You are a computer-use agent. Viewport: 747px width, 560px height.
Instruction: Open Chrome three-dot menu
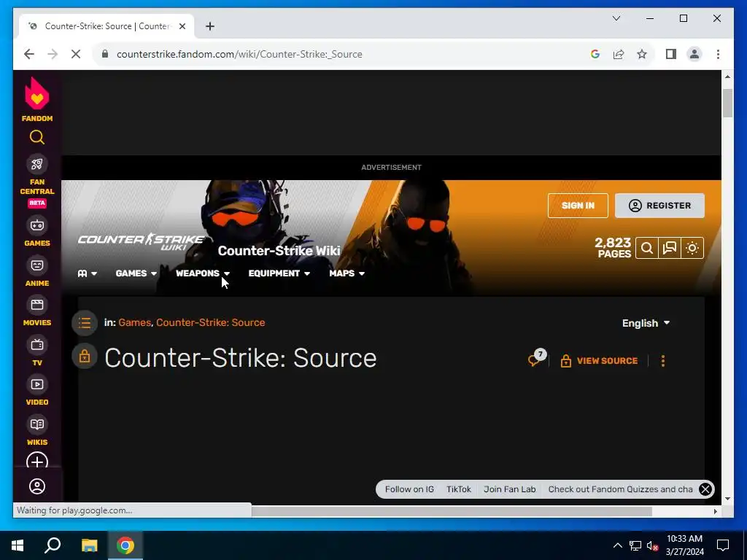click(x=718, y=54)
